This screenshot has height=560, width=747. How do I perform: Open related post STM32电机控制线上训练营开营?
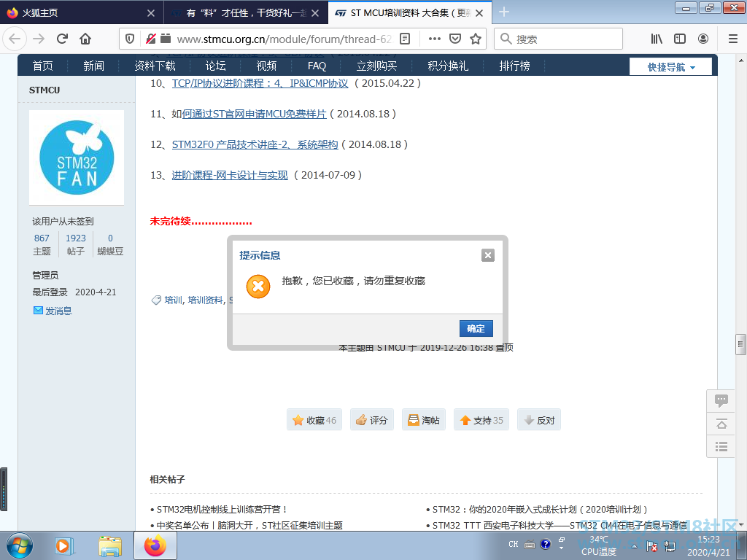pyautogui.click(x=222, y=510)
